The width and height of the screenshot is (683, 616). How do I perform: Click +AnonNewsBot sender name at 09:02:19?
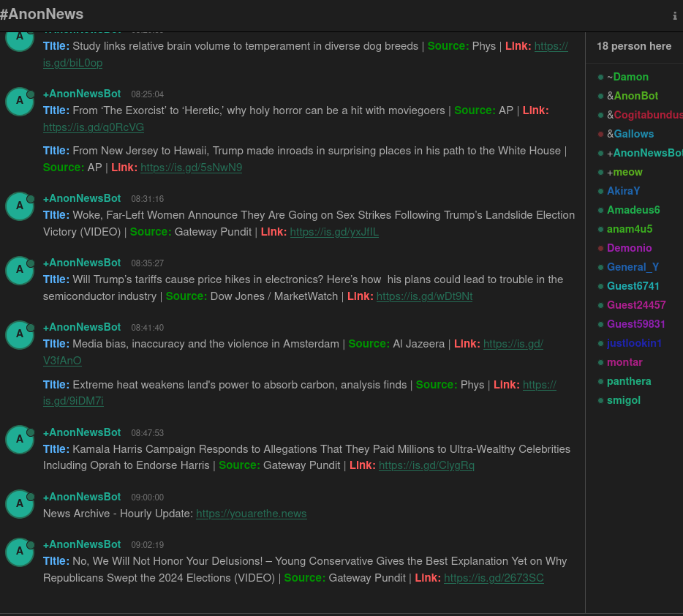[82, 544]
